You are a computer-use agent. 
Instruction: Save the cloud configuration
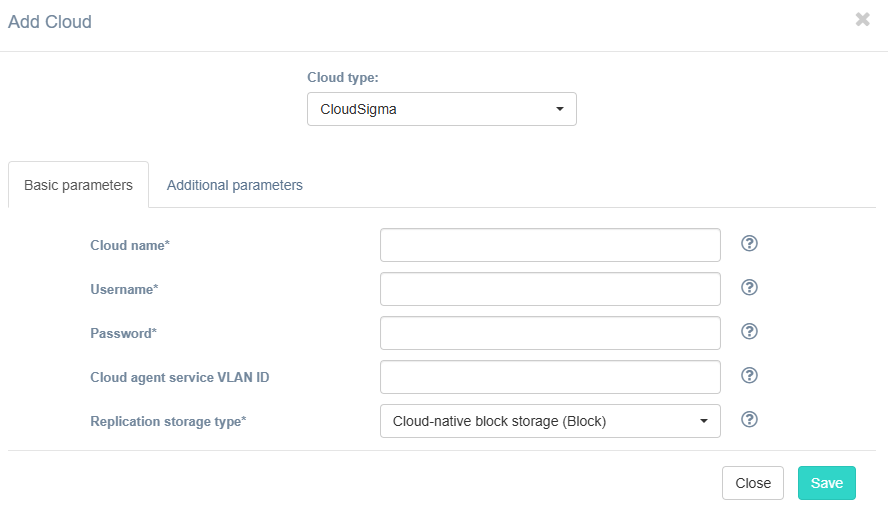point(827,483)
